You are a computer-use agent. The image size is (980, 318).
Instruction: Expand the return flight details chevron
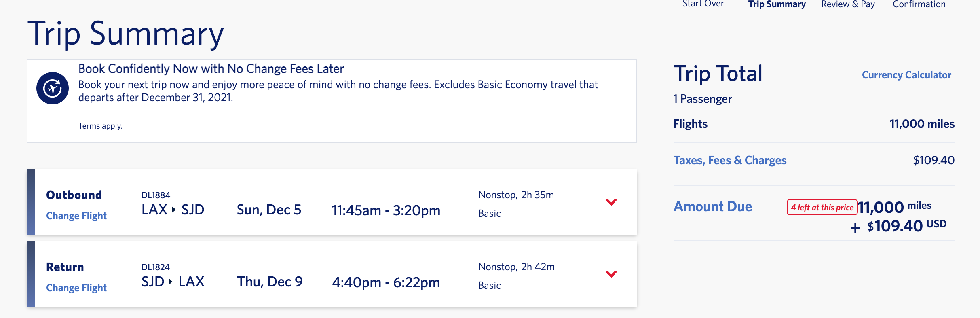tap(611, 274)
